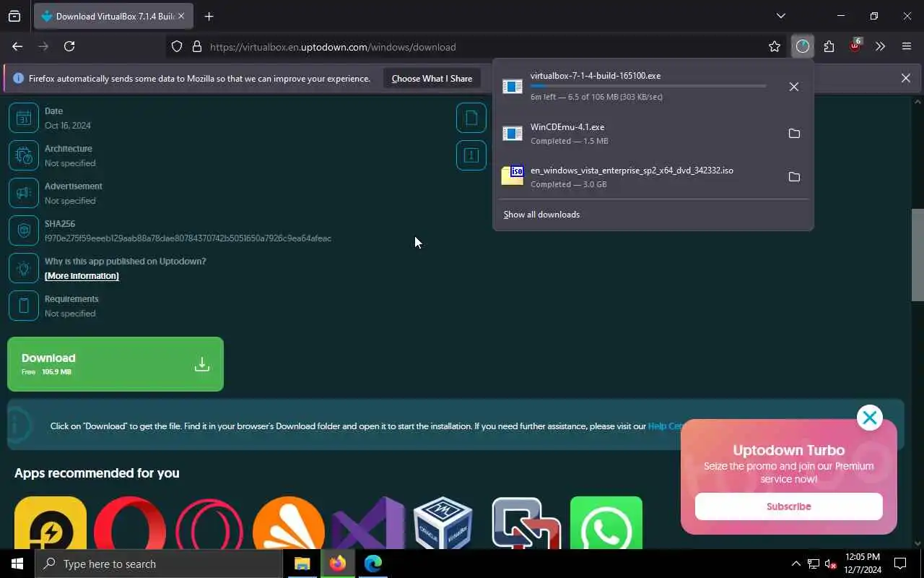This screenshot has height=578, width=924.
Task: Open recommended Opera GX app
Action: pos(209,524)
